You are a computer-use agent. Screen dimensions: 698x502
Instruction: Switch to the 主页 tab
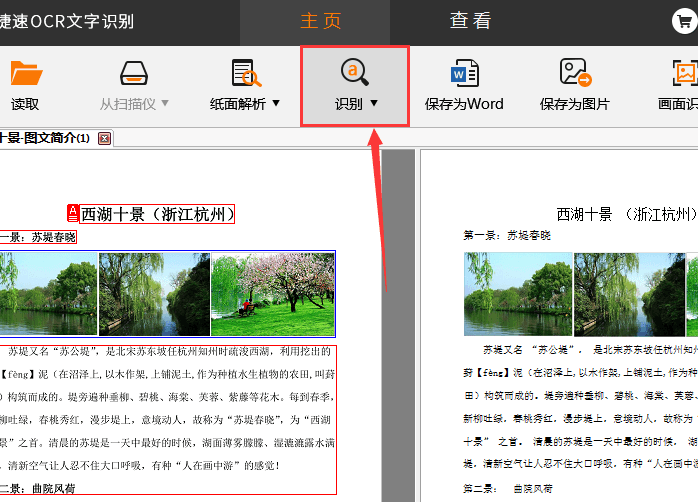tap(321, 21)
